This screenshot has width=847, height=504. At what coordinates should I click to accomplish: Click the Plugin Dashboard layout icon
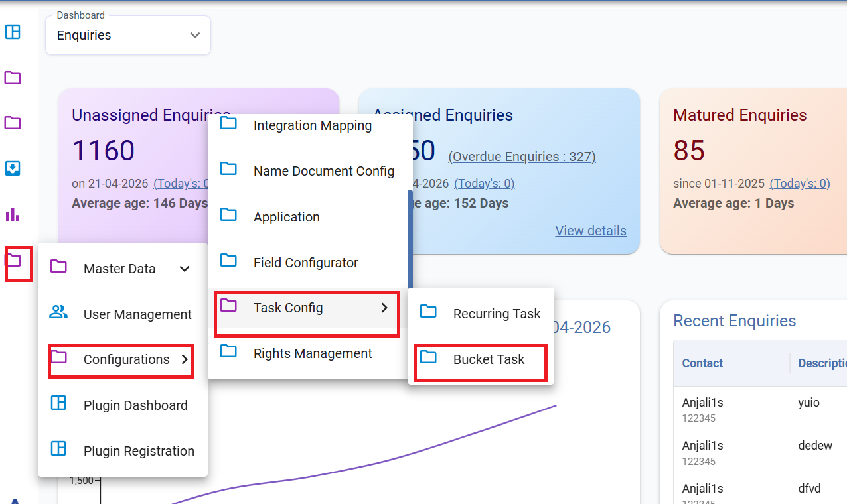58,403
